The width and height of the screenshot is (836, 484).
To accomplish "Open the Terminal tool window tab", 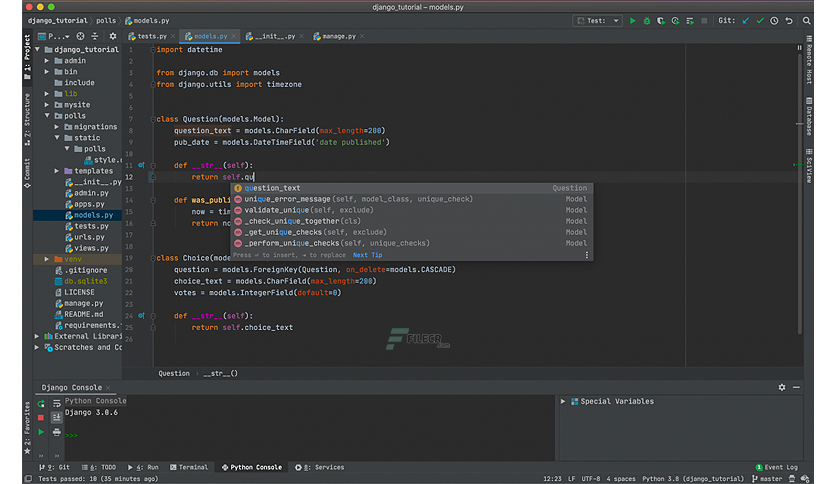I will coord(189,467).
